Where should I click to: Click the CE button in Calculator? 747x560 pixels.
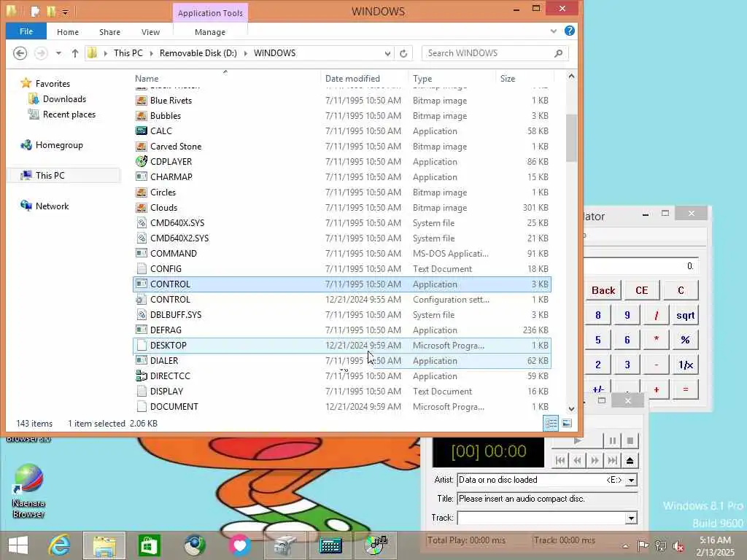coord(642,290)
